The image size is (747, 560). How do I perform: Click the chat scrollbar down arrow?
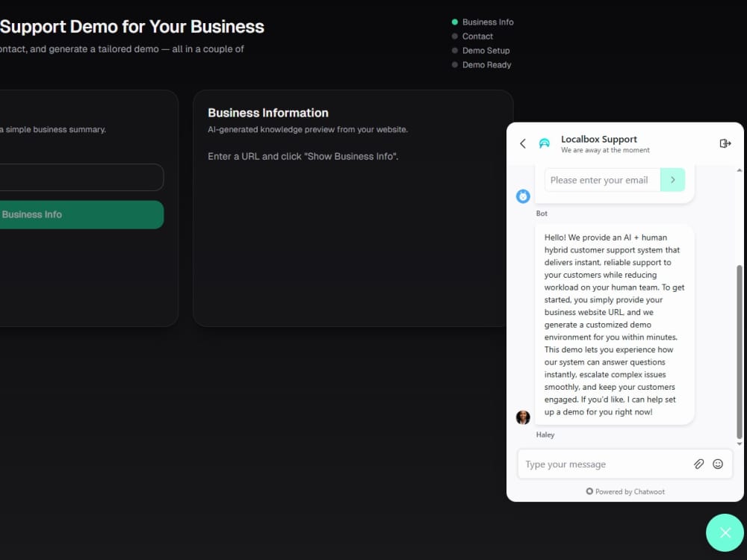[x=740, y=444]
